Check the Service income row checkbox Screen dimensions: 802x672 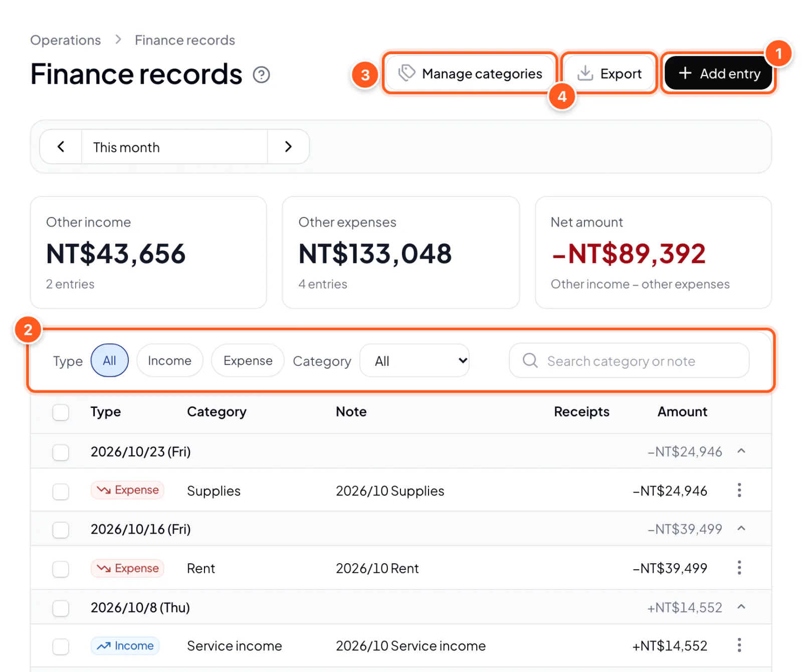(61, 647)
